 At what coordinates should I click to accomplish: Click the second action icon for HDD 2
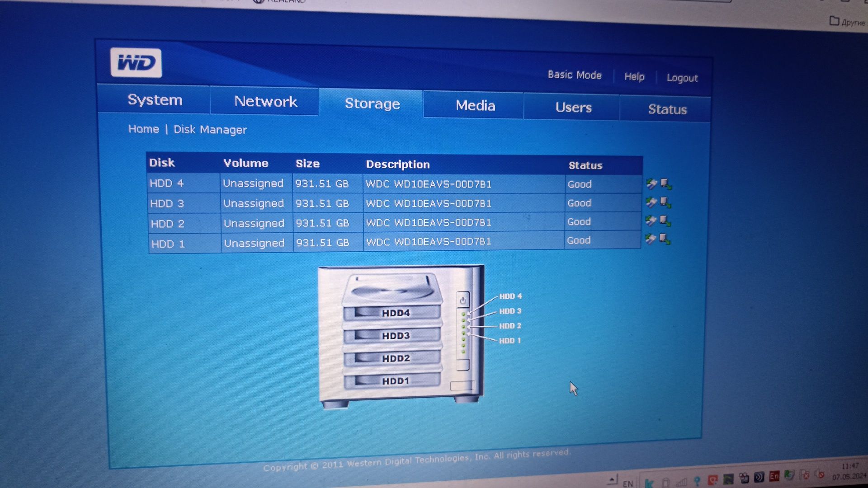click(x=665, y=221)
